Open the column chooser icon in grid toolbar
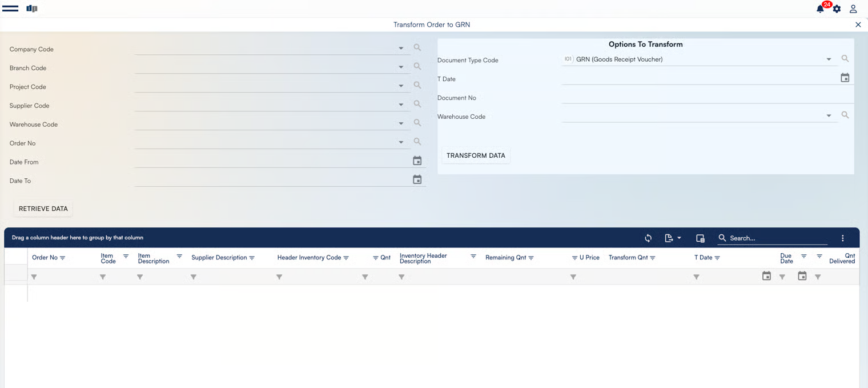The height and width of the screenshot is (388, 868). tap(700, 238)
